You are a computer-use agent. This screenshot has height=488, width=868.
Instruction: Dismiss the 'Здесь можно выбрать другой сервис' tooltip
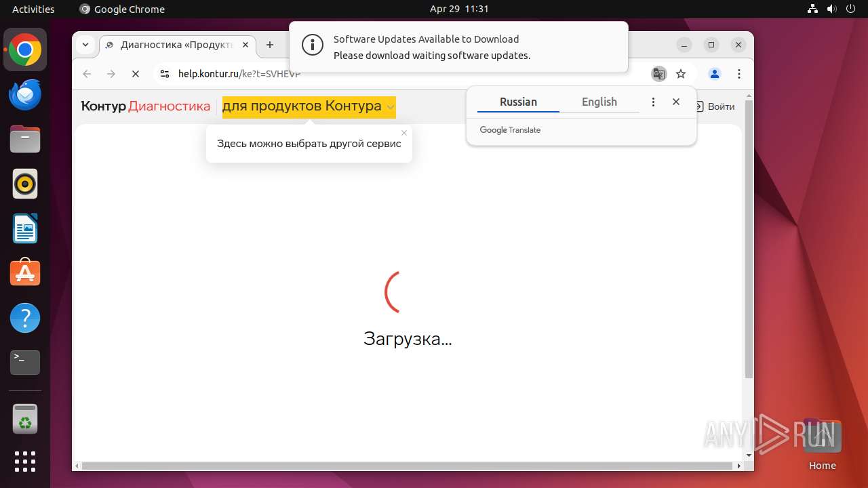[x=404, y=133]
